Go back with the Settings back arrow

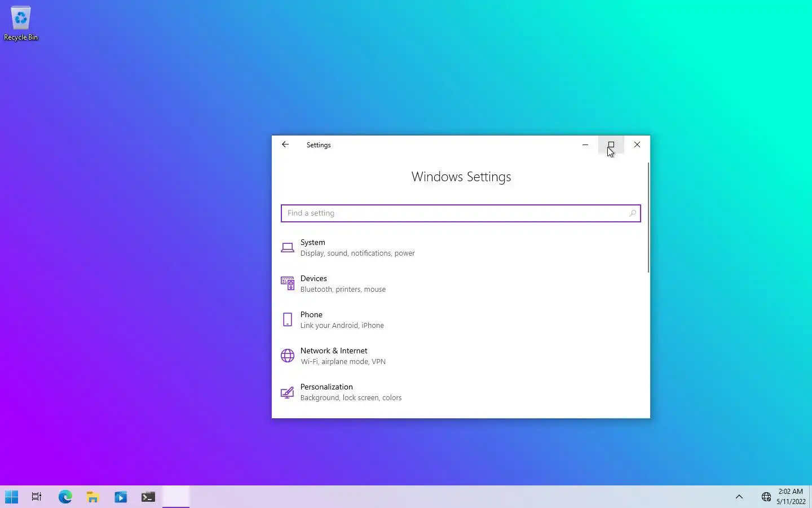(285, 144)
